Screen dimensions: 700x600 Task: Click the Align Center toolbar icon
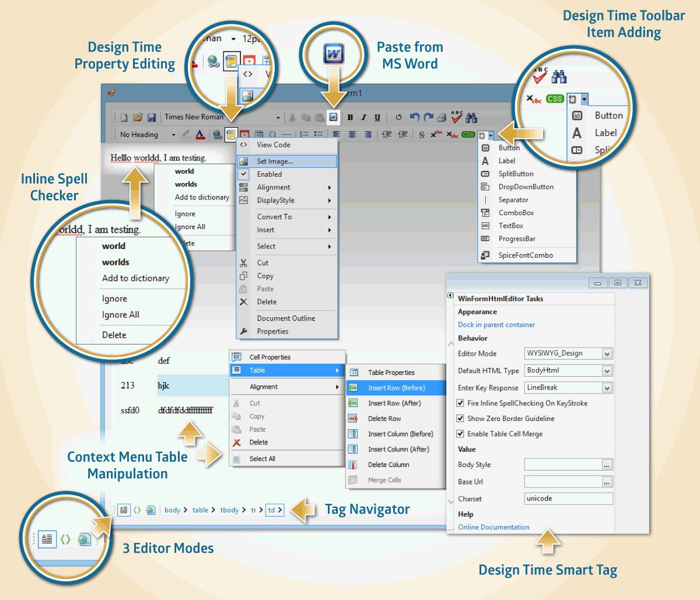point(352,135)
